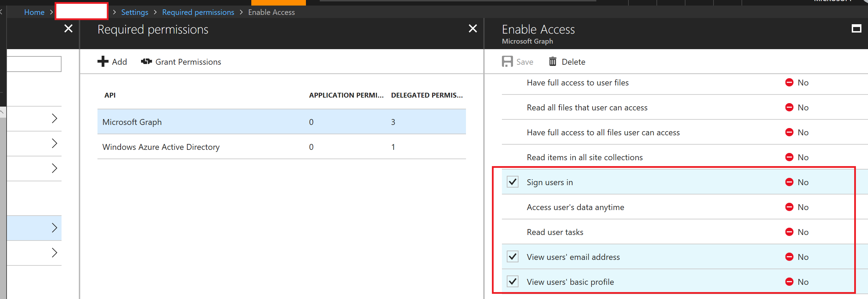Close the Required permissions blade
This screenshot has width=868, height=299.
coord(473,28)
